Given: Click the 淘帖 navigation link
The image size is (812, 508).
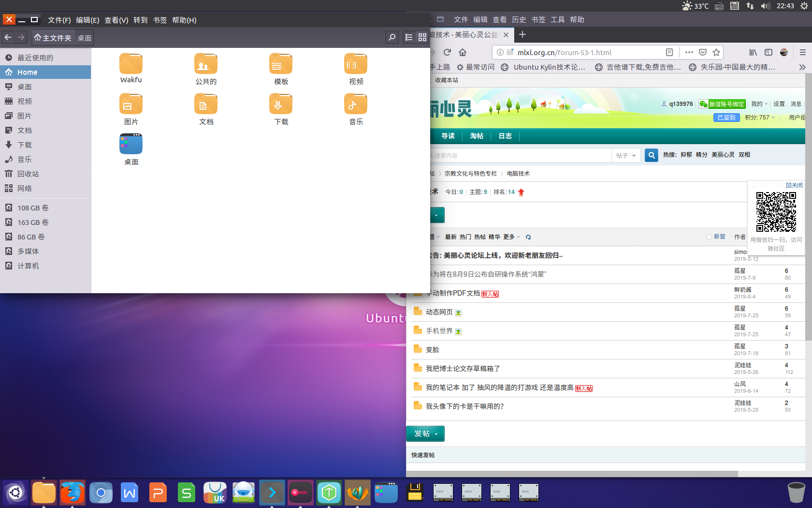Looking at the screenshot, I should (477, 136).
